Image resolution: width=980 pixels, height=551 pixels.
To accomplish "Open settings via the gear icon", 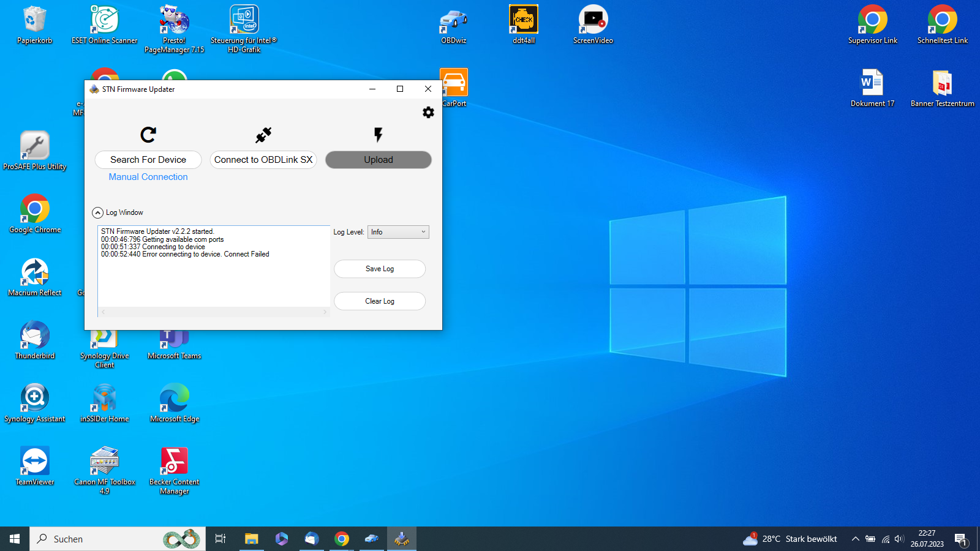I will (x=428, y=113).
